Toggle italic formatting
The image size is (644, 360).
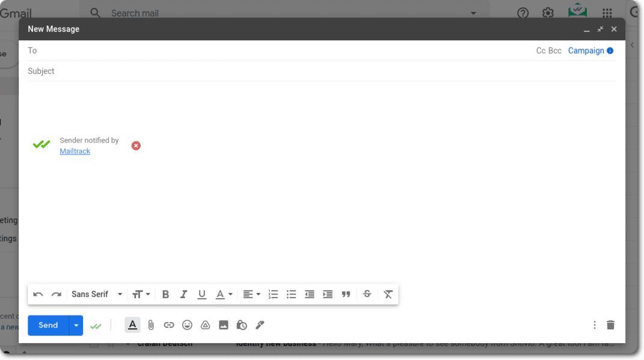coord(183,294)
